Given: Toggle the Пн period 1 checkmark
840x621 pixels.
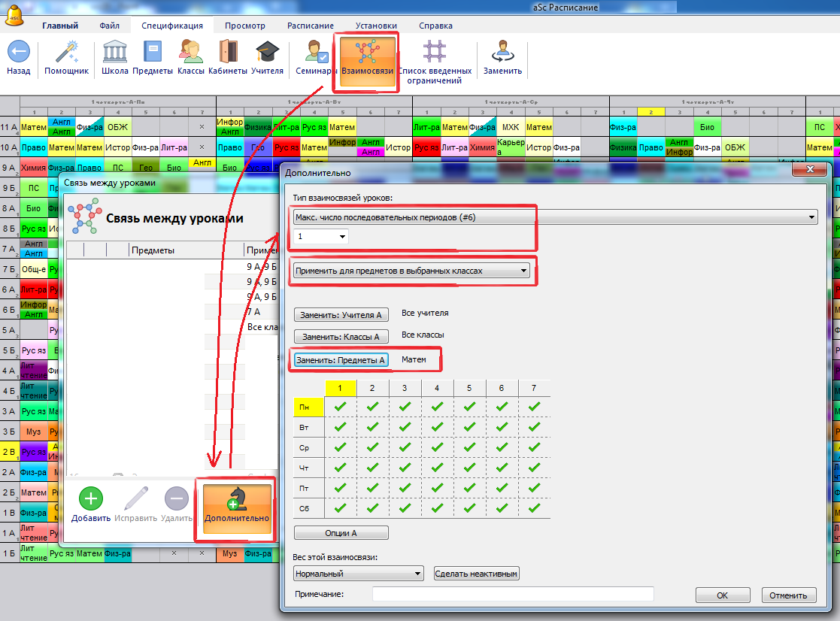Looking at the screenshot, I should [340, 406].
